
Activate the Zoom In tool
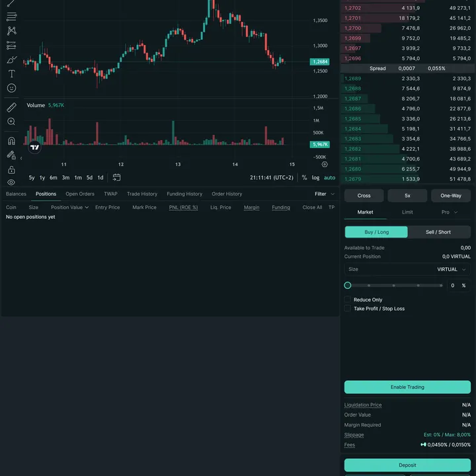coord(11,122)
